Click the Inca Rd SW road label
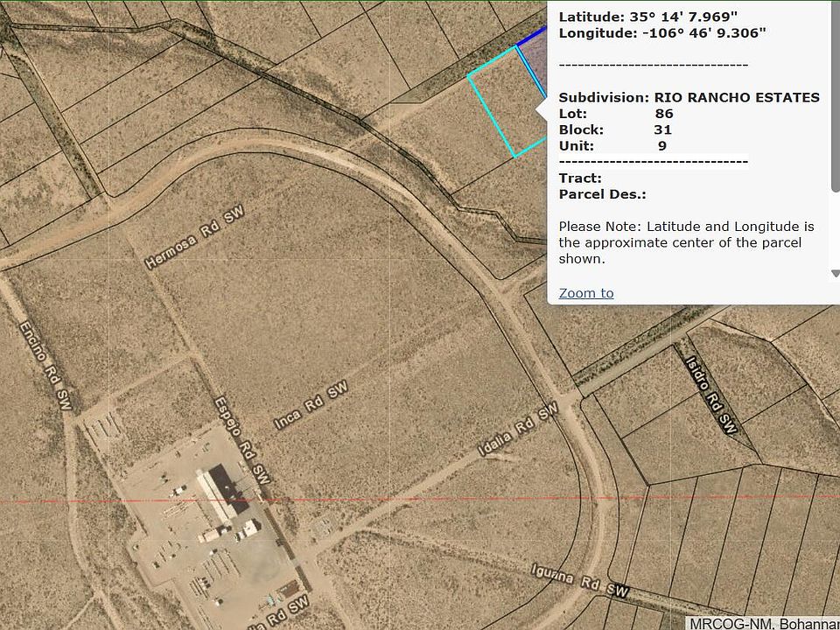This screenshot has height=630, width=840. point(310,403)
